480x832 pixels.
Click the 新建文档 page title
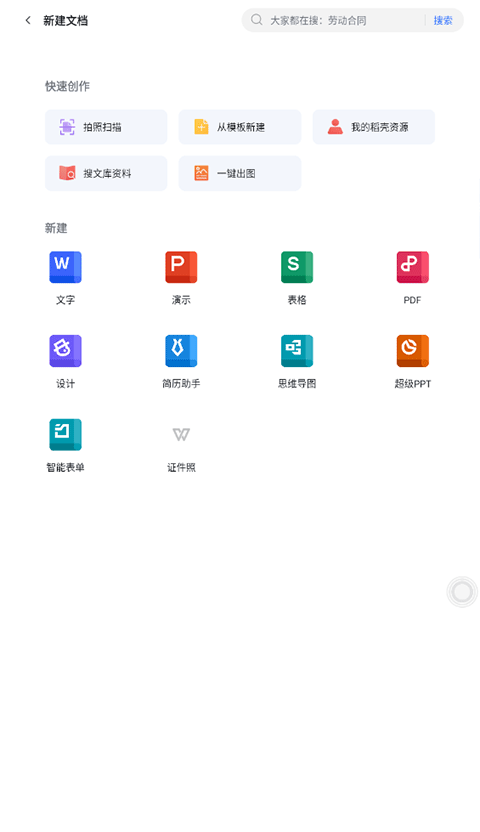(65, 21)
